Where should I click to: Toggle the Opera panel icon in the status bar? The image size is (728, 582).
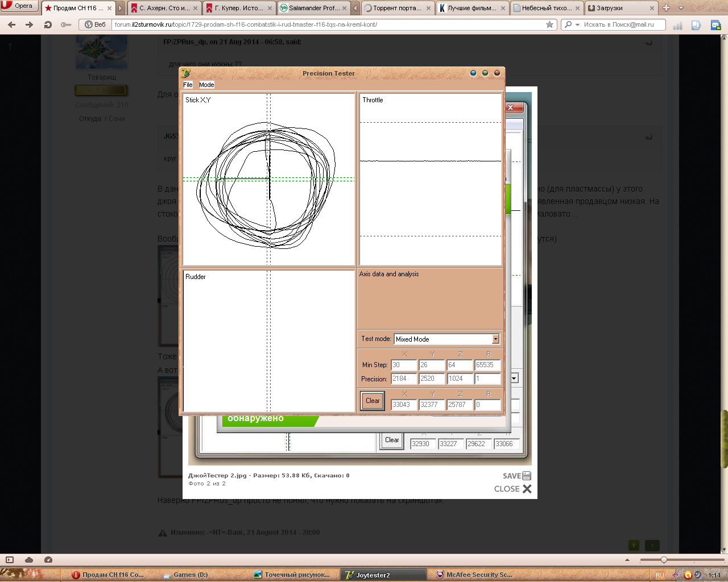pyautogui.click(x=10, y=560)
